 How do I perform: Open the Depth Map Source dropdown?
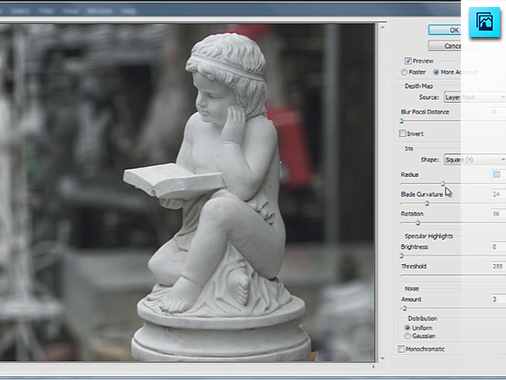(x=475, y=97)
